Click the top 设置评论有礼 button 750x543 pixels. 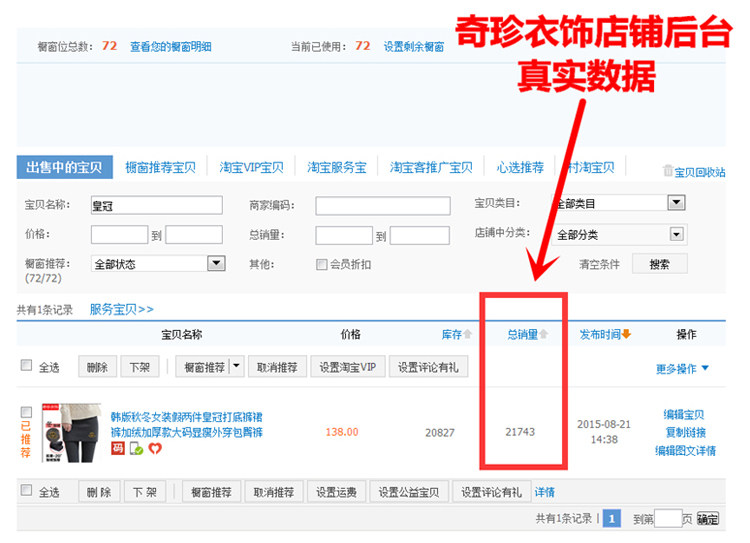[x=429, y=367]
